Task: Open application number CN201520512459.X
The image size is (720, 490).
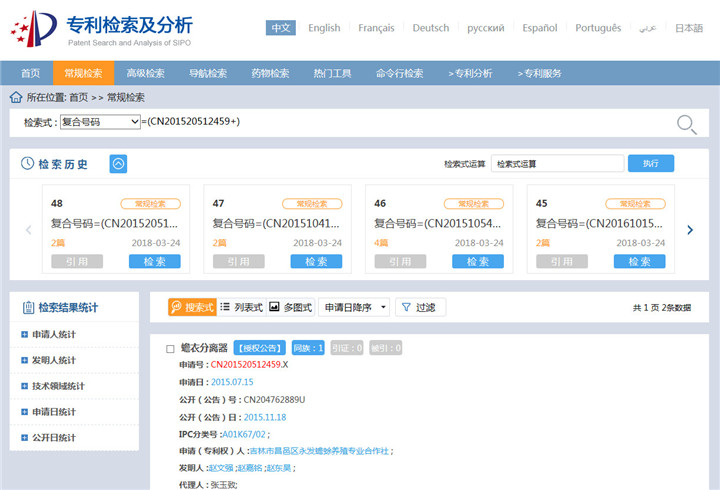Action: tap(249, 365)
